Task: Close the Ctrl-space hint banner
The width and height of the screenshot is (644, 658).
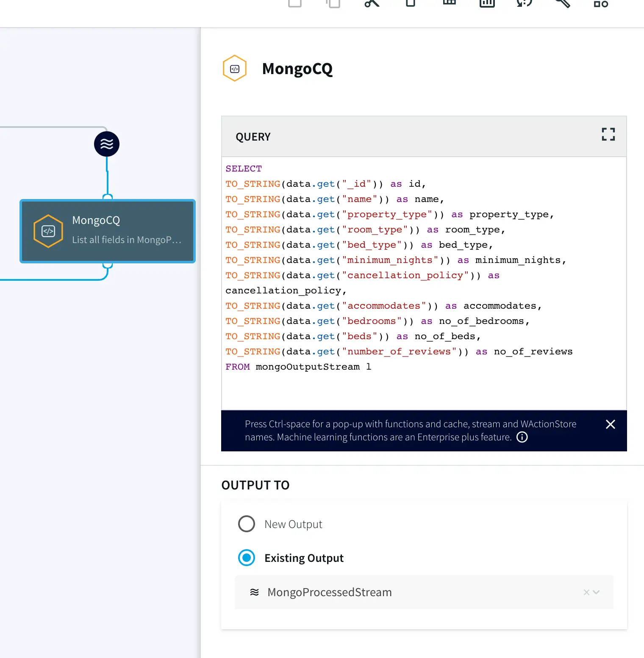Action: point(610,424)
